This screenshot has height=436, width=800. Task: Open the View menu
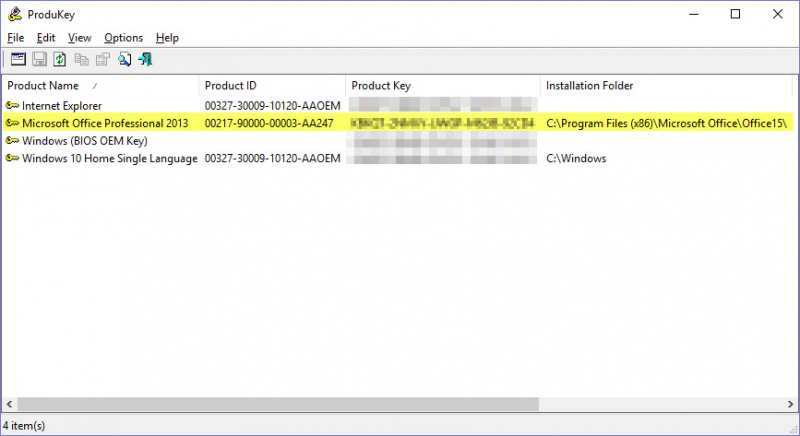pos(80,38)
